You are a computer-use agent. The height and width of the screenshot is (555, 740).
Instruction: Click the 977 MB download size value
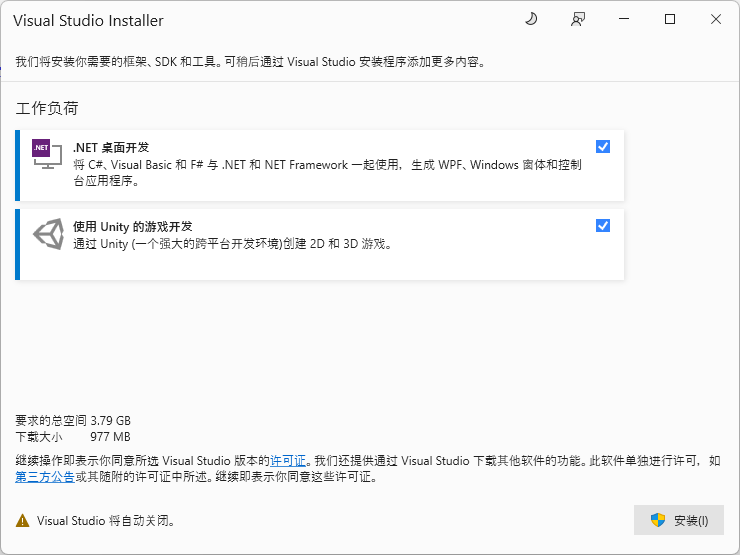[x=110, y=437]
